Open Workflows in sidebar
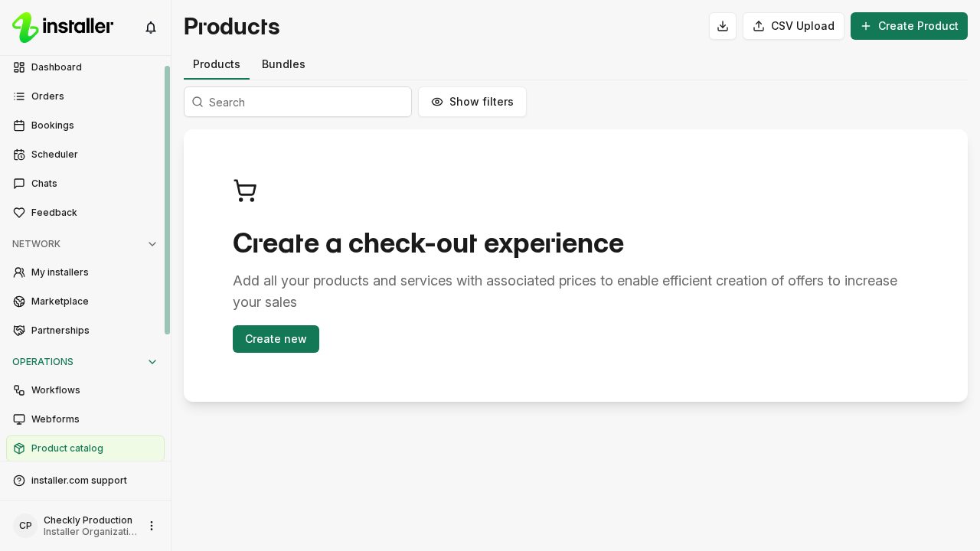This screenshot has height=551, width=980. (x=85, y=390)
